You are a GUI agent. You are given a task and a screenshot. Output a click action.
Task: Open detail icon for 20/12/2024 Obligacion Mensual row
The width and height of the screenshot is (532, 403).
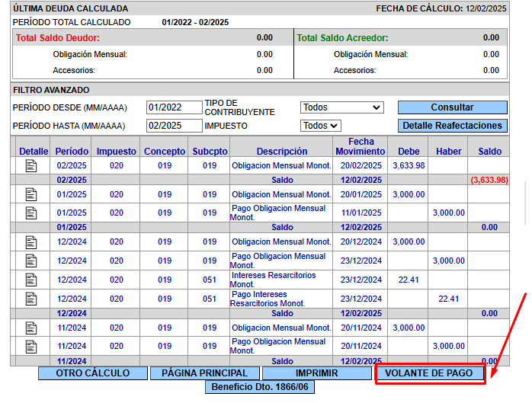(31, 242)
